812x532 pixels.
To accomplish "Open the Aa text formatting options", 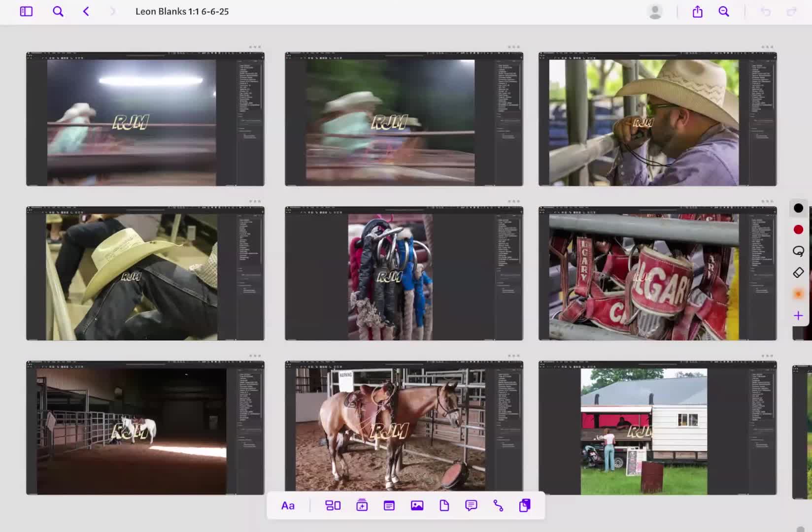I will click(x=288, y=505).
